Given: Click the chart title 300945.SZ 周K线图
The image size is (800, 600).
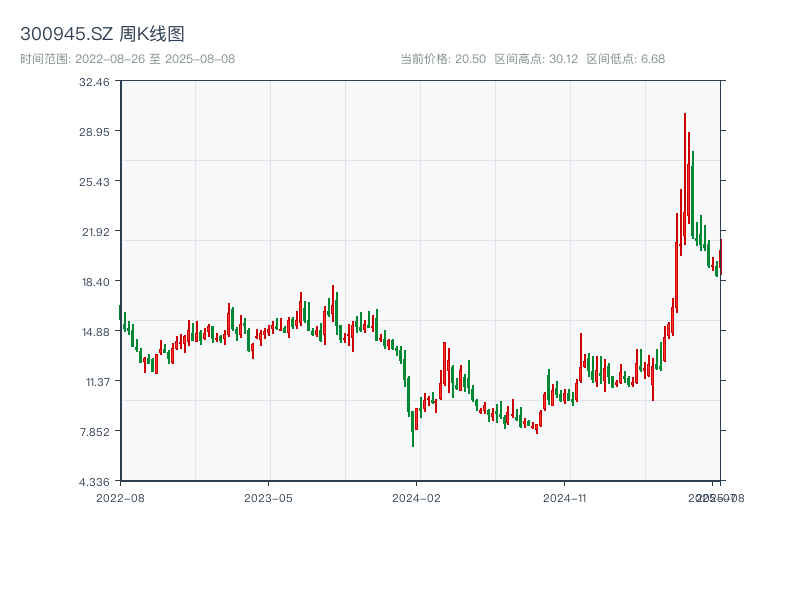Looking at the screenshot, I should coord(102,34).
